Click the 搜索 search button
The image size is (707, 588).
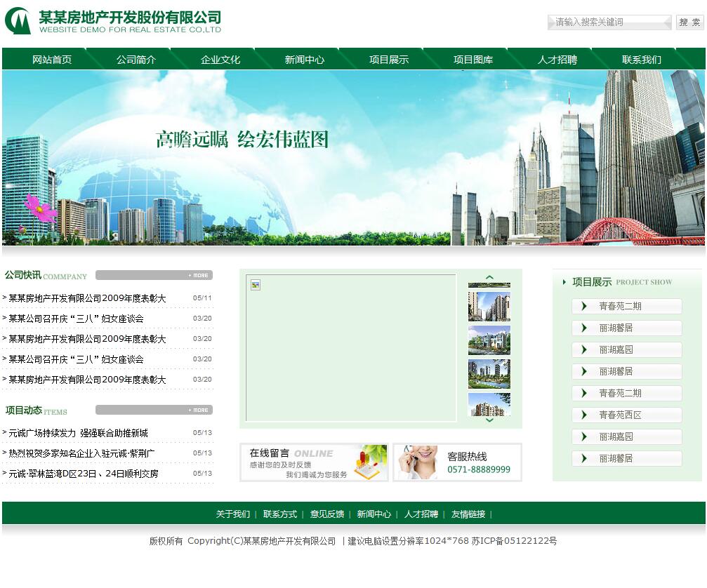tap(690, 22)
